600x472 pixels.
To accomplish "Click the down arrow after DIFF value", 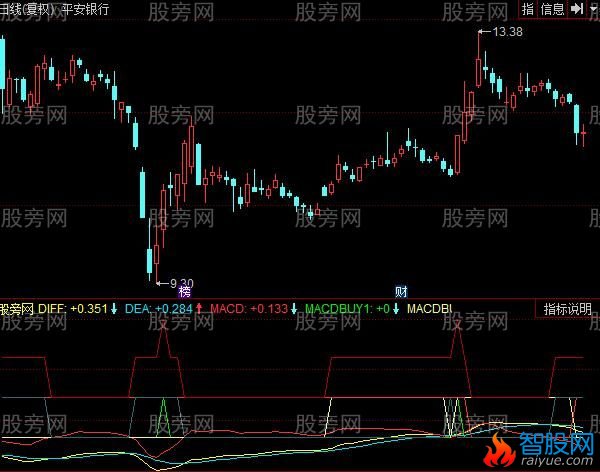I will 114,309.
